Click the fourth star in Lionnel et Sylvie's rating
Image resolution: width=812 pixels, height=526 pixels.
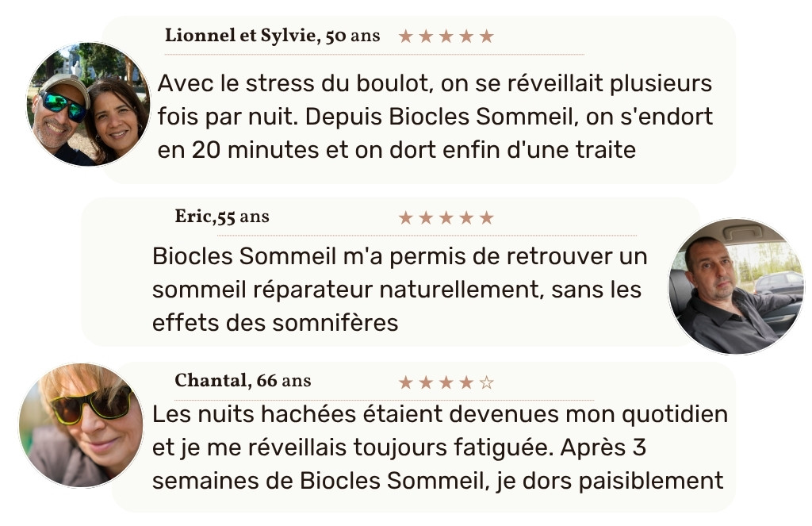467,36
